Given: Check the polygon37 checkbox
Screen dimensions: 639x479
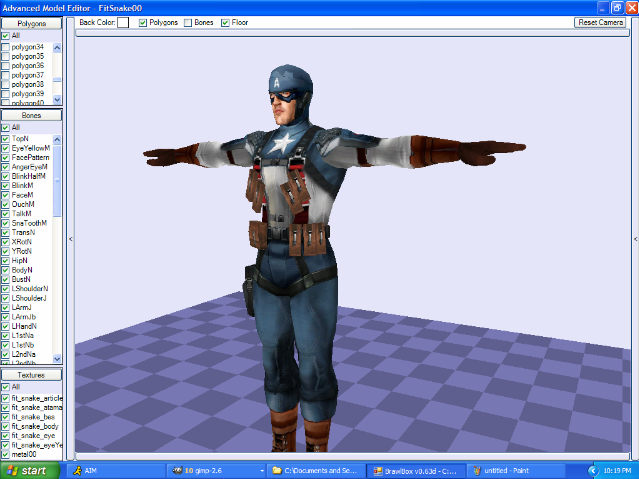Looking at the screenshot, I should pos(5,75).
